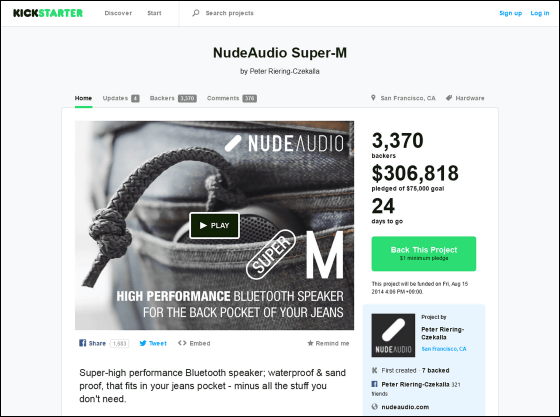Open the Embed code icon
The width and height of the screenshot is (560, 417).
(x=182, y=343)
